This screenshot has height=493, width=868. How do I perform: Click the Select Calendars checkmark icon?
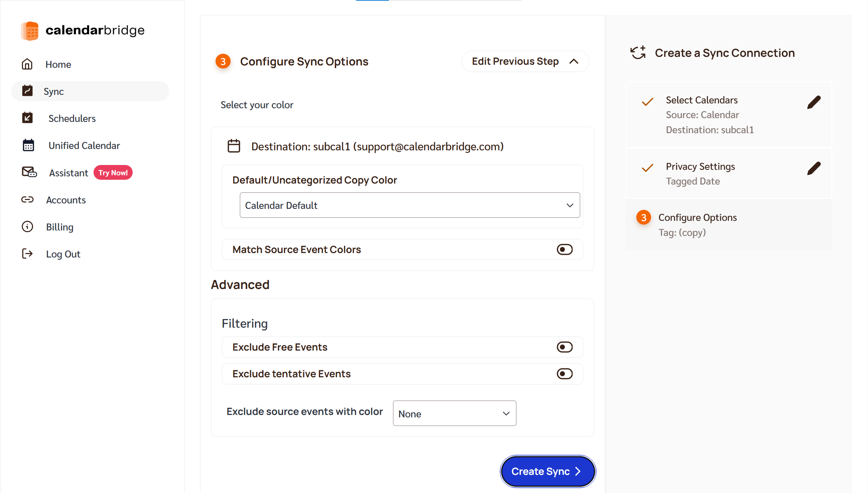(x=648, y=102)
